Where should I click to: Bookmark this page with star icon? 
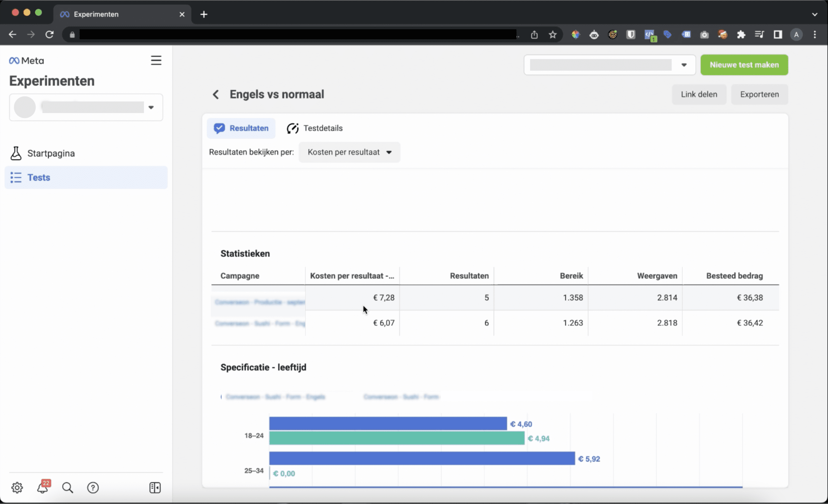coord(553,35)
